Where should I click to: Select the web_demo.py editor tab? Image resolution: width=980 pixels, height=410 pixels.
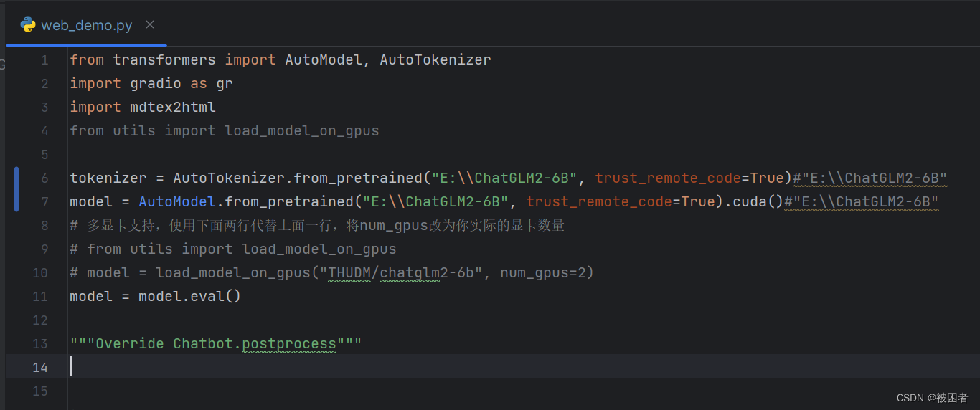(87, 24)
